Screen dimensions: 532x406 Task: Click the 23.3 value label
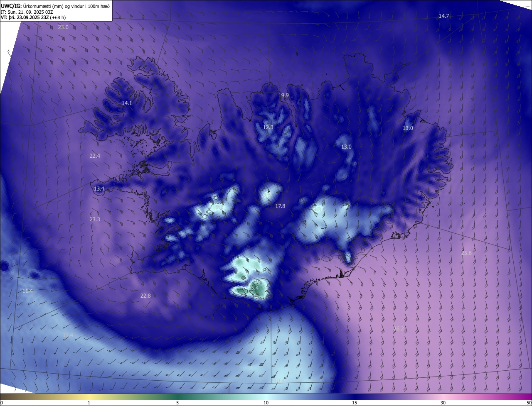95,219
